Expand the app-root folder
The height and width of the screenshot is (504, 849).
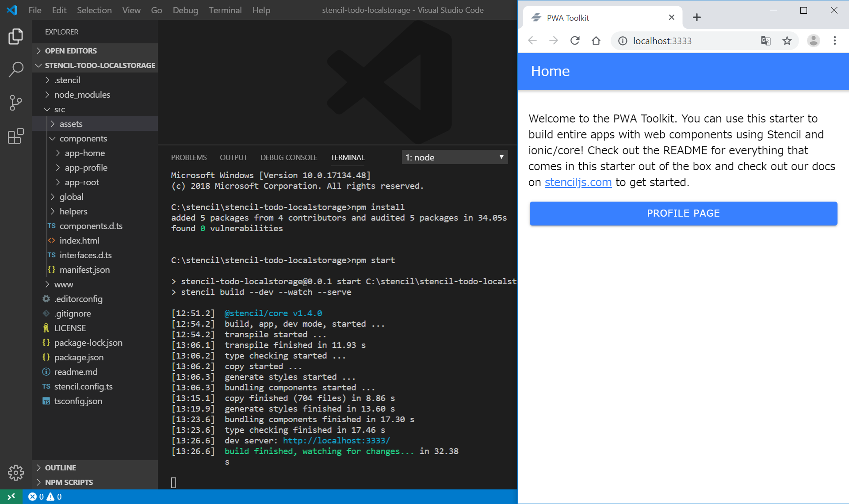(95, 182)
